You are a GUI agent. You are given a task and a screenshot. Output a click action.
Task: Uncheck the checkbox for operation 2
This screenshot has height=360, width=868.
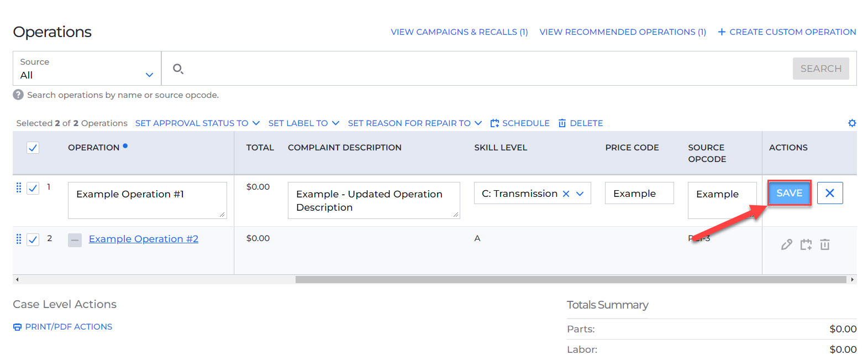(33, 239)
